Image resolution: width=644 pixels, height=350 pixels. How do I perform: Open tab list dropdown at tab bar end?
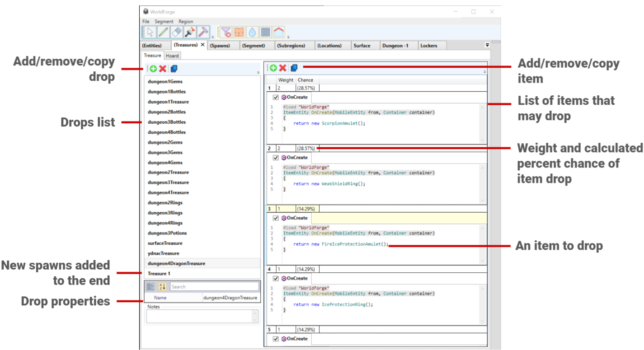[487, 45]
